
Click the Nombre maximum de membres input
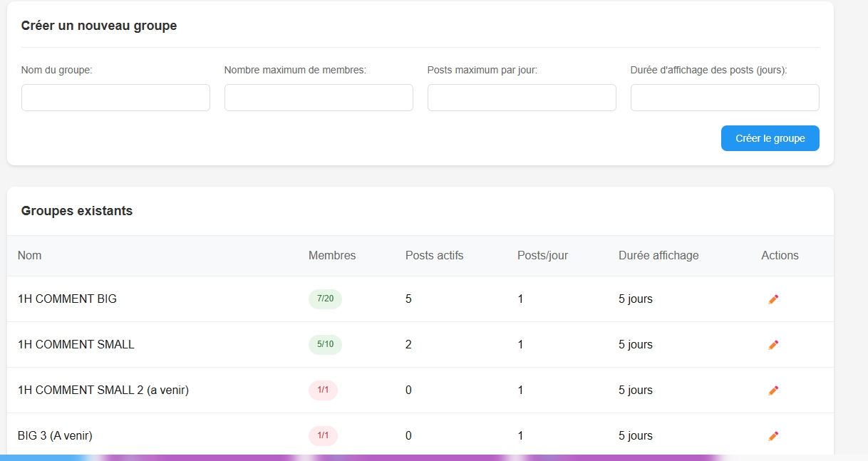[319, 98]
